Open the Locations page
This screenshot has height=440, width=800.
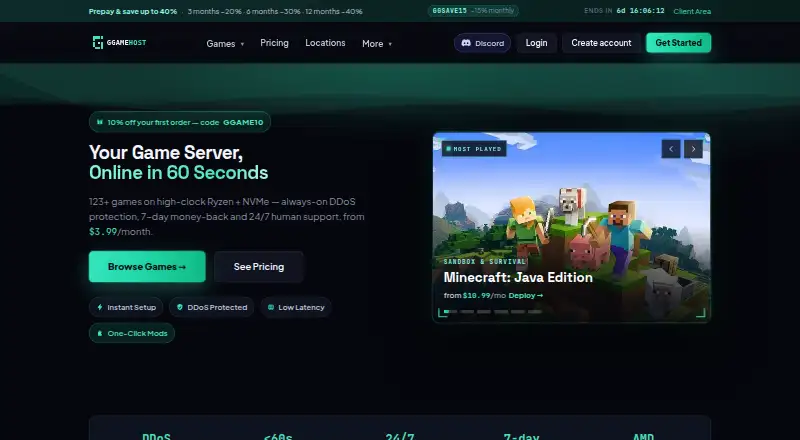325,43
